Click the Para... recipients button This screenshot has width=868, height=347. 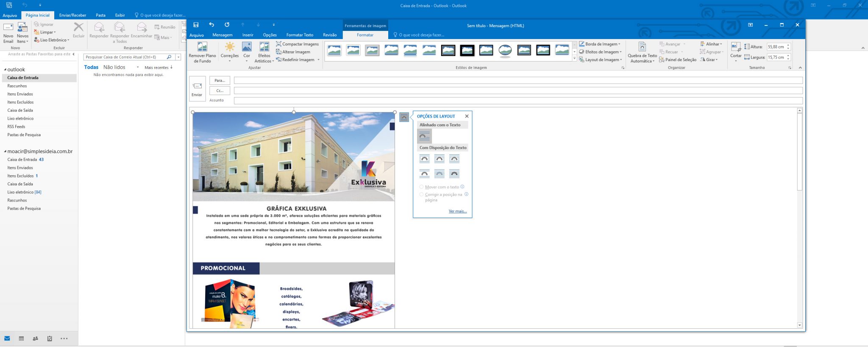(x=220, y=81)
